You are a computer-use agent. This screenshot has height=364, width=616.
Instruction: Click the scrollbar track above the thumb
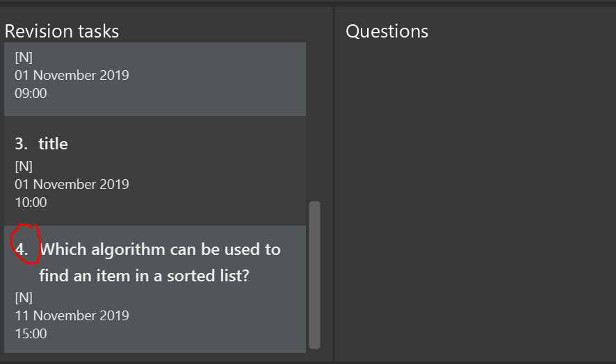[314, 122]
